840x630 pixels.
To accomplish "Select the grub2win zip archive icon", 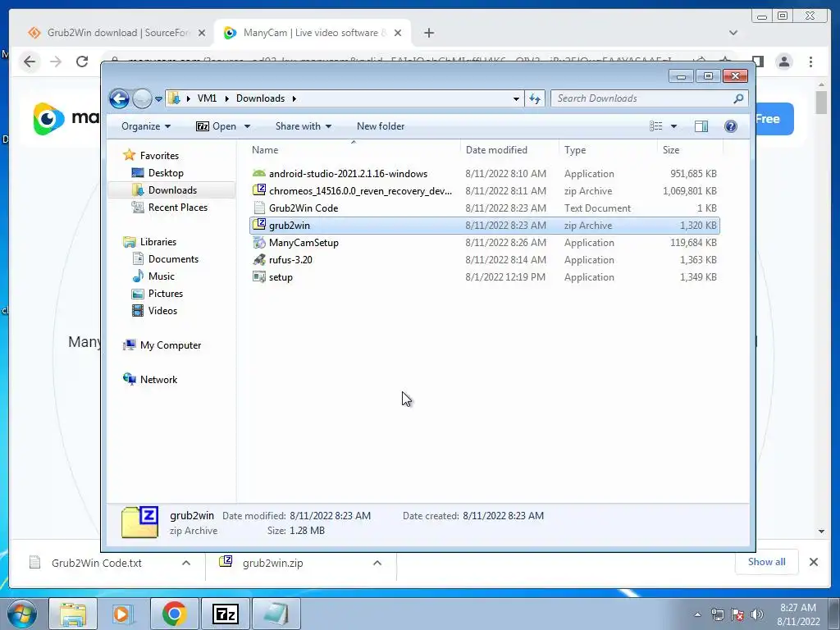I will (259, 225).
